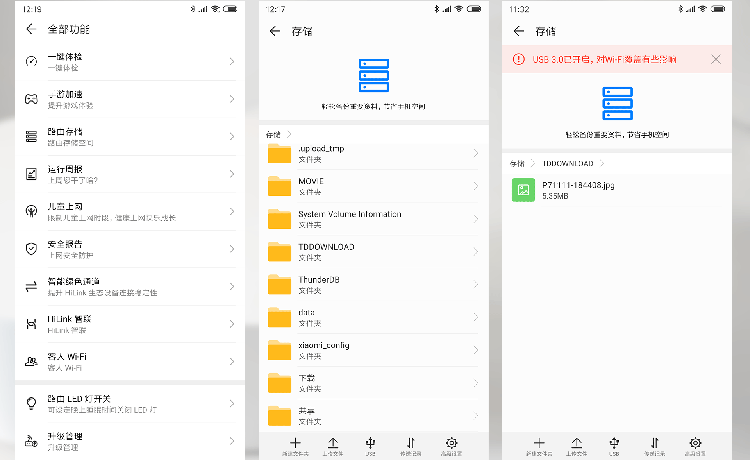The width and height of the screenshot is (750, 460).
Task: Tap advanced settings gear on middle screen
Action: pyautogui.click(x=452, y=443)
